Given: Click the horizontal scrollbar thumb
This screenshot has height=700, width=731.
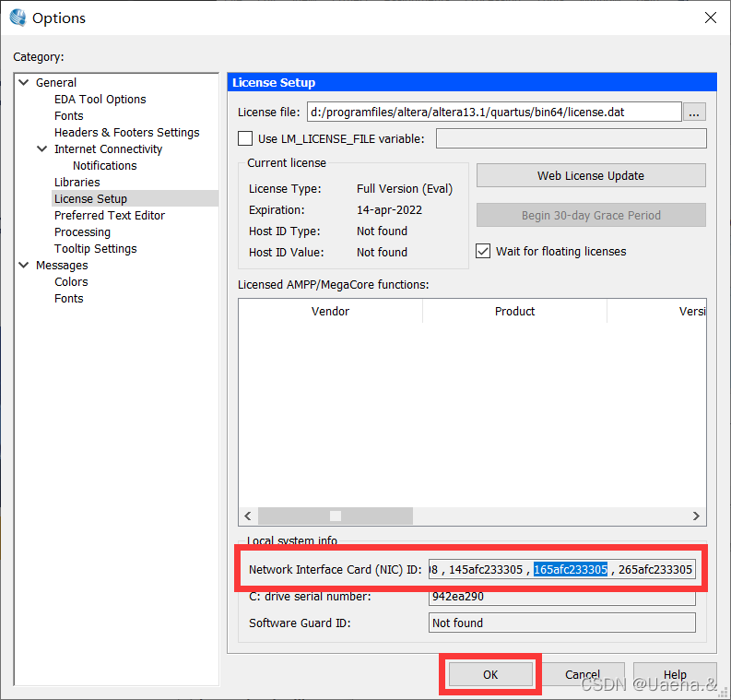Looking at the screenshot, I should click(x=336, y=516).
